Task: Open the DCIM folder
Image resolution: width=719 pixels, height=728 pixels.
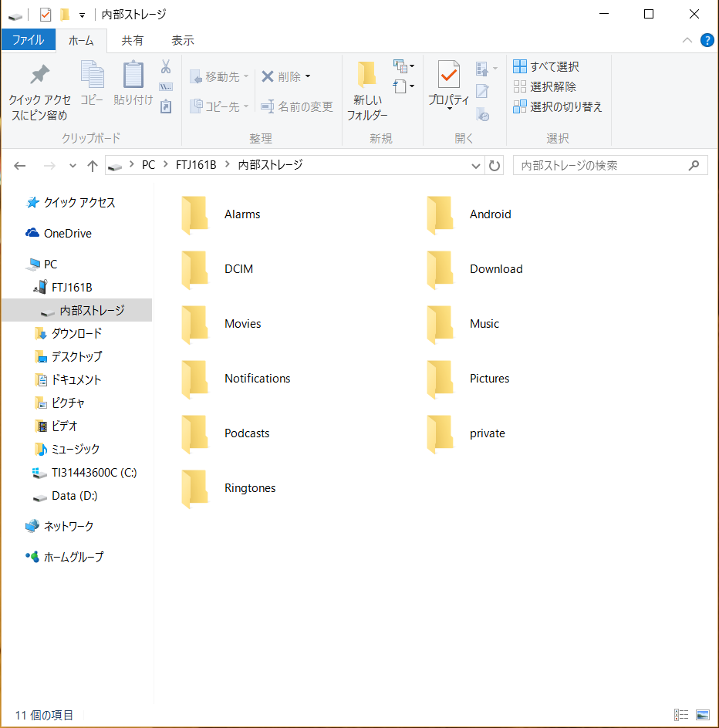Action: click(195, 269)
